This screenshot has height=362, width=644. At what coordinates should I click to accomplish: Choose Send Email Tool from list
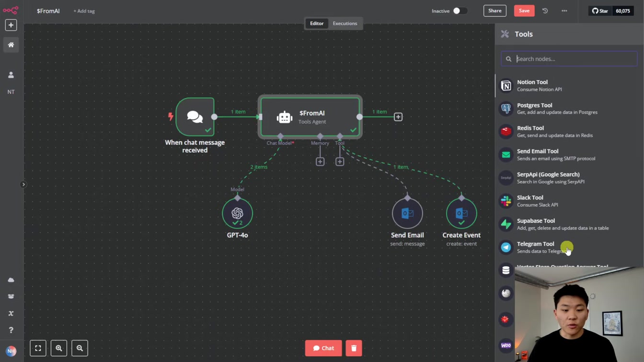[569, 155]
